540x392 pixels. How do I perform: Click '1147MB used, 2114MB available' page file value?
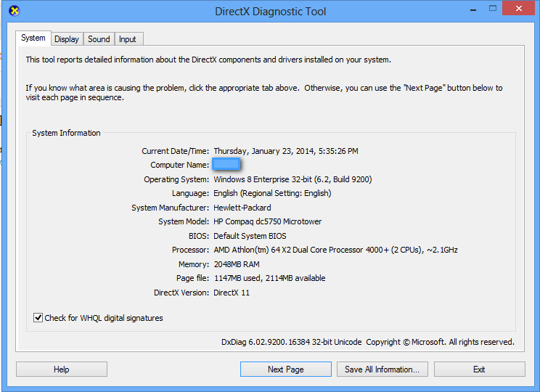pos(270,278)
